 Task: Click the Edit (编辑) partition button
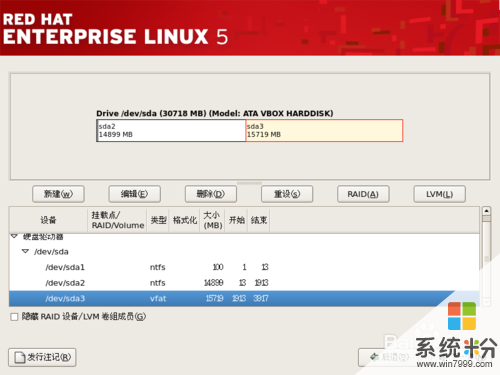click(x=135, y=194)
